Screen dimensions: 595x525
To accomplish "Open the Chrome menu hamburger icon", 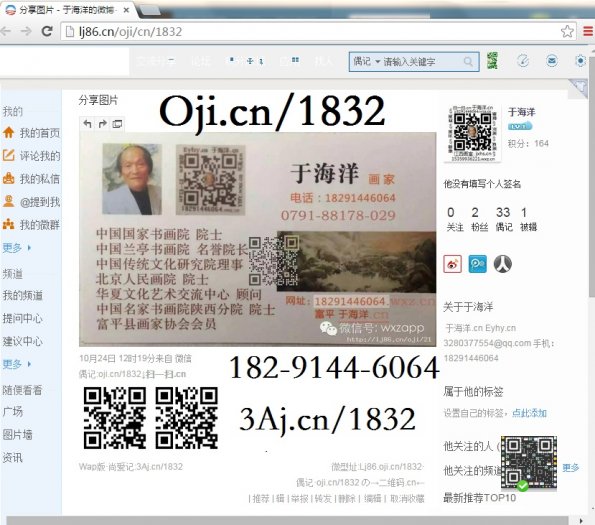I will [588, 31].
